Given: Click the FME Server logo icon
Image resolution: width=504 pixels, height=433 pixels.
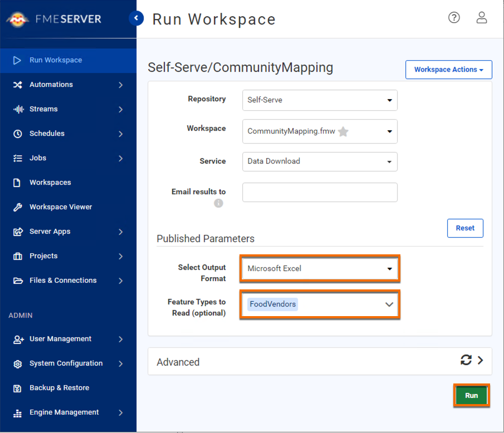Looking at the screenshot, I should 17,19.
